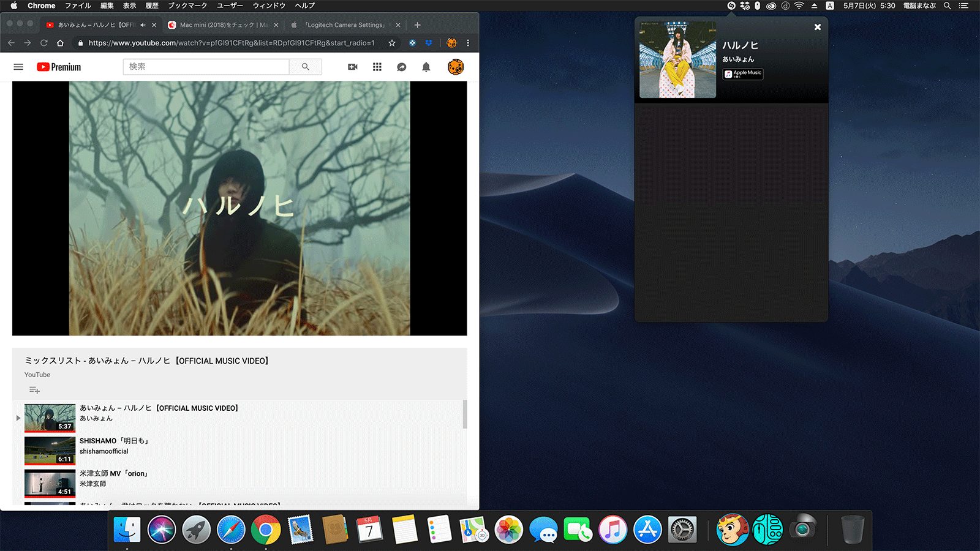Open the Chrome application menu
Image resolution: width=980 pixels, height=551 pixels.
42,6
